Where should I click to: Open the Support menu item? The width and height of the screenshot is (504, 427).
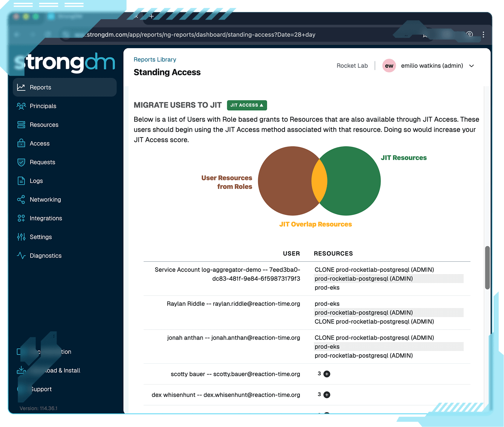[41, 389]
